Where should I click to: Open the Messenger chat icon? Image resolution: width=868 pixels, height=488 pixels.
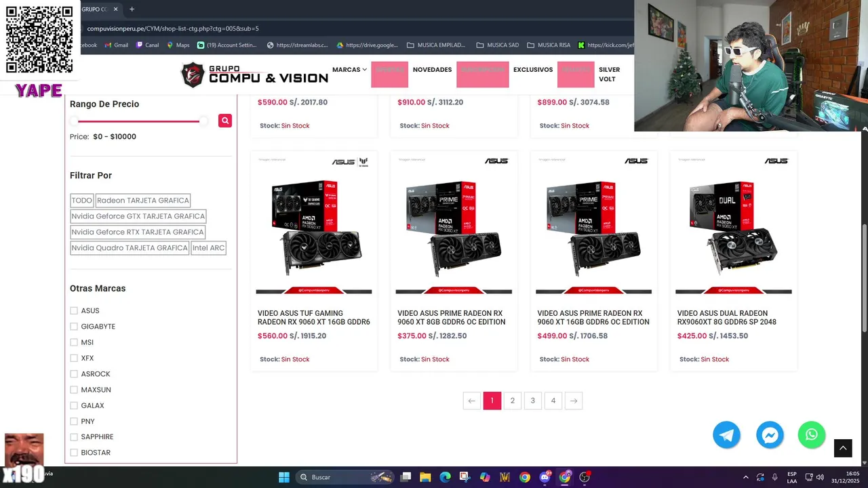770,435
